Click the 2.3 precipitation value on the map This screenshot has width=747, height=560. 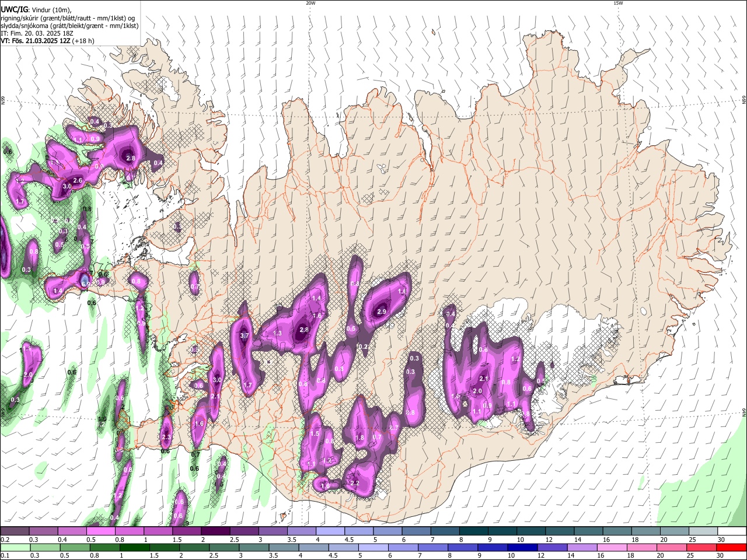166,437
